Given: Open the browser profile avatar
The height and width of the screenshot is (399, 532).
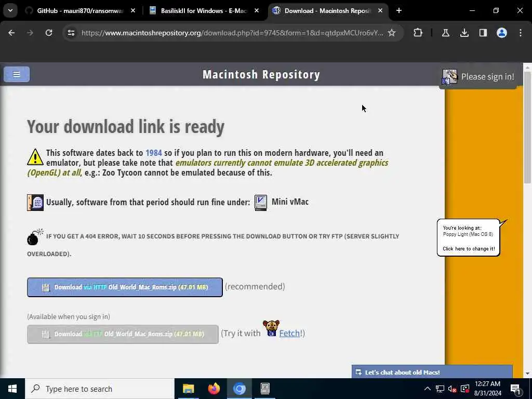Looking at the screenshot, I should (502, 33).
